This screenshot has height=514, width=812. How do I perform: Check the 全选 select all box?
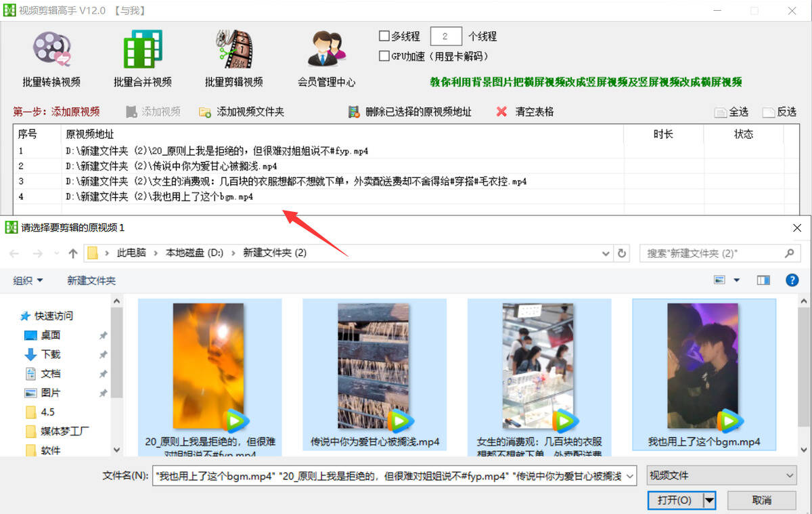point(720,112)
